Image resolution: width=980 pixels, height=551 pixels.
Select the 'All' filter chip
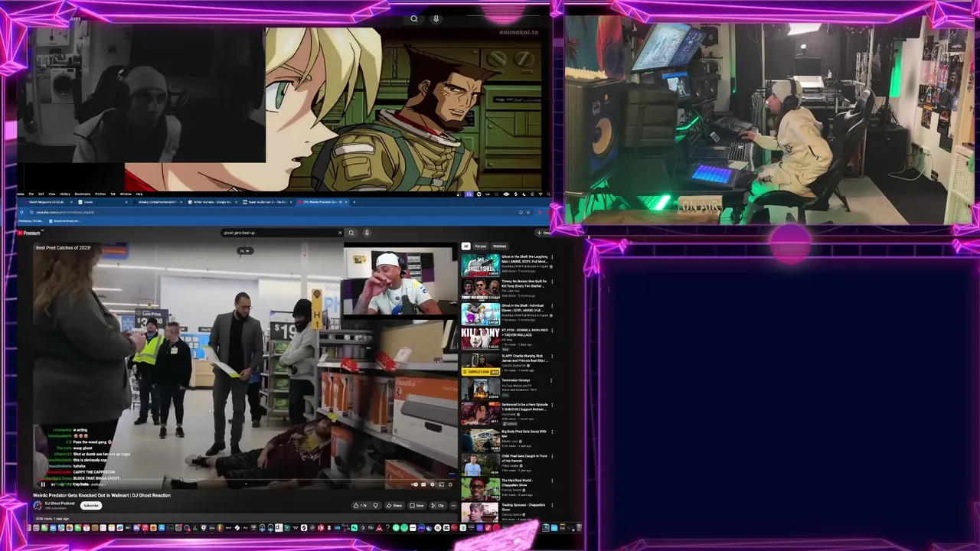[465, 246]
